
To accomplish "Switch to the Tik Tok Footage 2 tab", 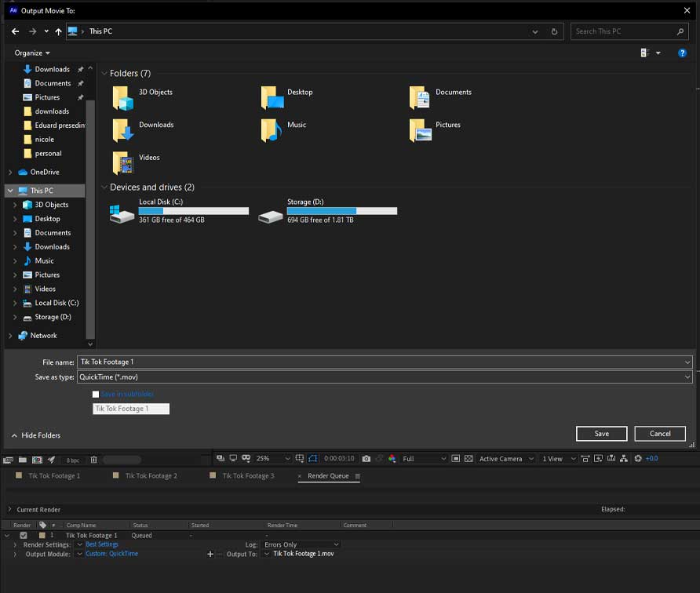I will click(149, 475).
